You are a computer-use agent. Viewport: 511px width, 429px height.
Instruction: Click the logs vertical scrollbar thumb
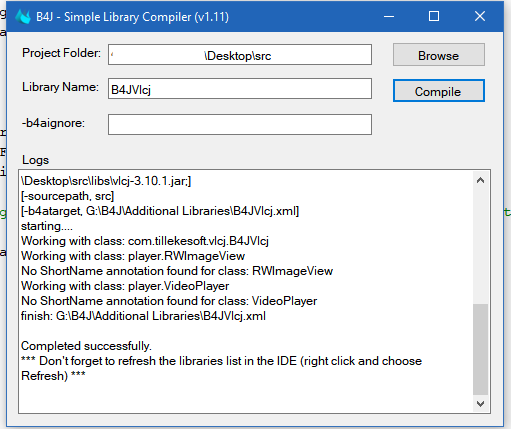click(480, 349)
